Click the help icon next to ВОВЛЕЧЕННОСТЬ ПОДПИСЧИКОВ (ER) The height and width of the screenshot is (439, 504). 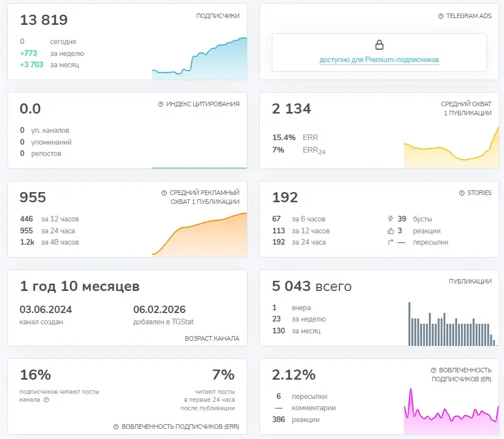pos(433,370)
